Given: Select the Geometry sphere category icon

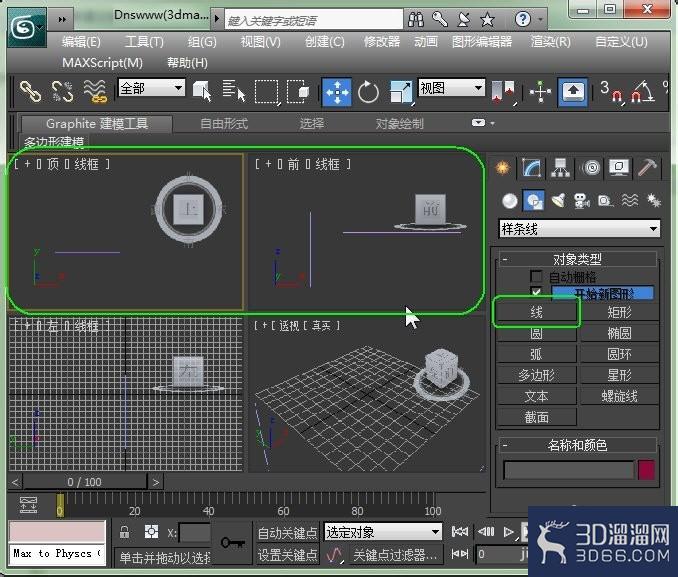Looking at the screenshot, I should tap(510, 201).
